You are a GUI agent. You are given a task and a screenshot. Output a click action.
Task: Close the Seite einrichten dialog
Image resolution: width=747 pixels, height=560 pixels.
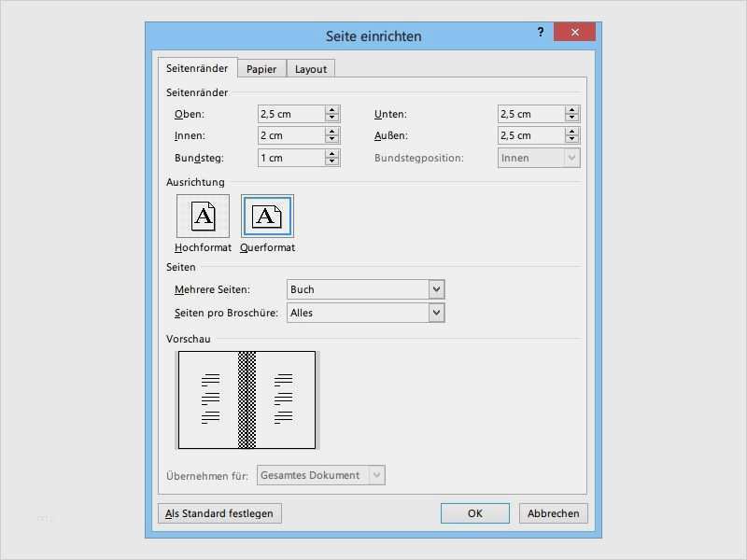(574, 33)
